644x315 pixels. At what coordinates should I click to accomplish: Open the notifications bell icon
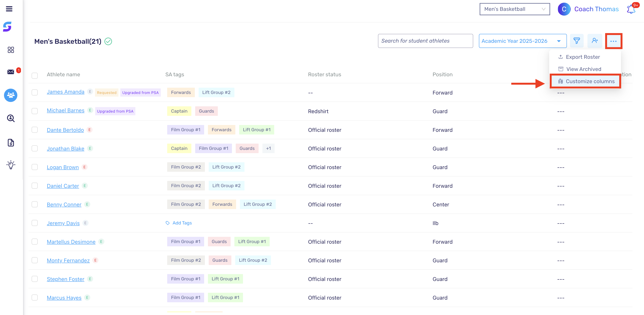click(631, 9)
